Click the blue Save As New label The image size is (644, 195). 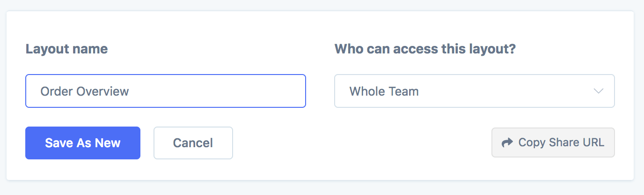click(83, 143)
